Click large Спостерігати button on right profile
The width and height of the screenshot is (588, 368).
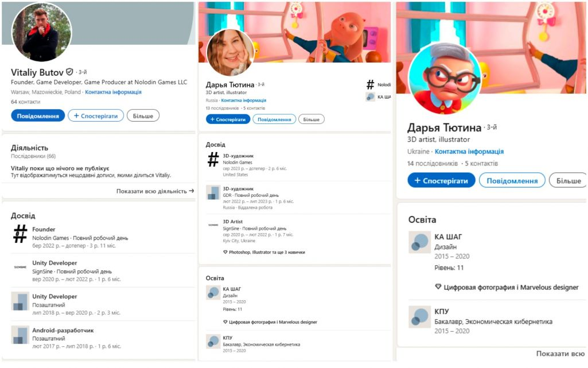coord(441,181)
